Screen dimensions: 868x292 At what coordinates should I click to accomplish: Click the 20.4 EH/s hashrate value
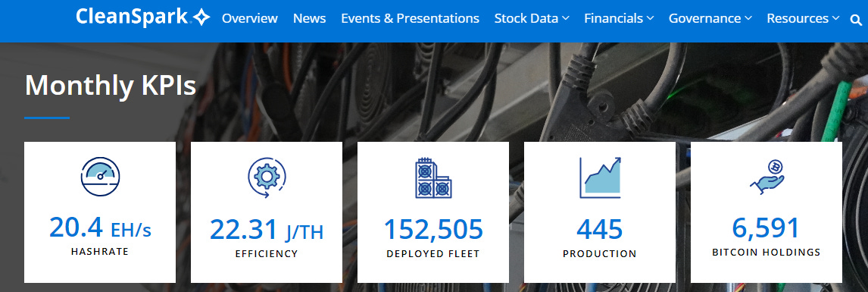coord(100,228)
